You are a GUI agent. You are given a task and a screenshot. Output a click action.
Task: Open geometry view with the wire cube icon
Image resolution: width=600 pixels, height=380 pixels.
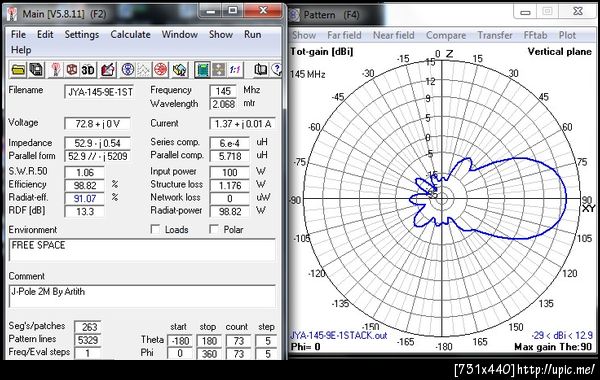point(72,70)
